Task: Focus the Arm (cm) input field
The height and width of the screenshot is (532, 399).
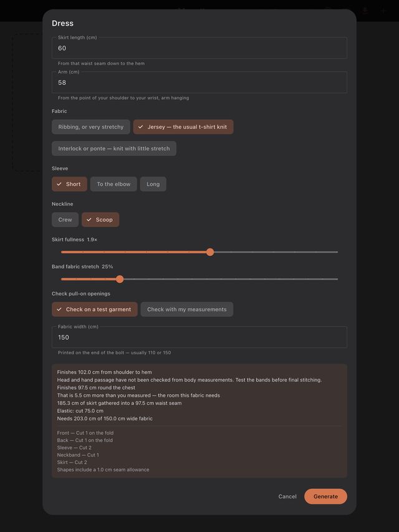Action: (199, 82)
